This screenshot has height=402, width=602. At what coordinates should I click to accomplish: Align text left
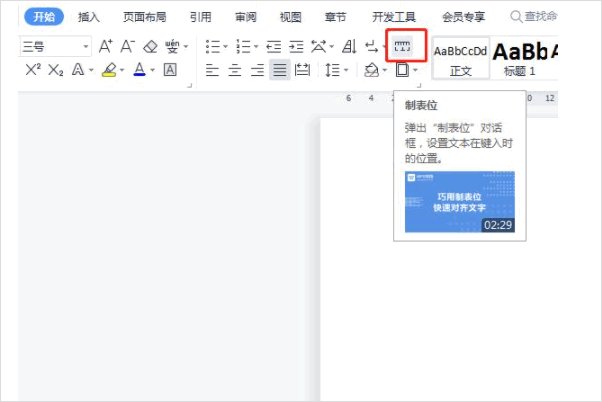(212, 70)
